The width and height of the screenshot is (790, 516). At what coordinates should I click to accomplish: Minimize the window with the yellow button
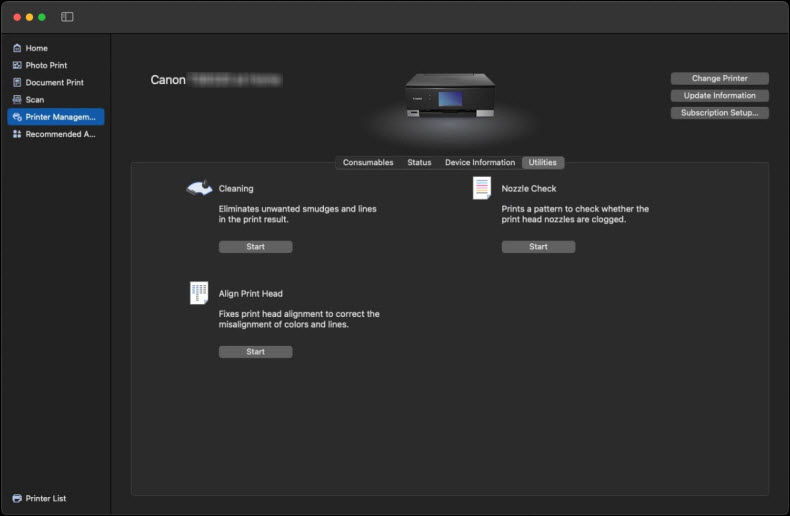30,17
